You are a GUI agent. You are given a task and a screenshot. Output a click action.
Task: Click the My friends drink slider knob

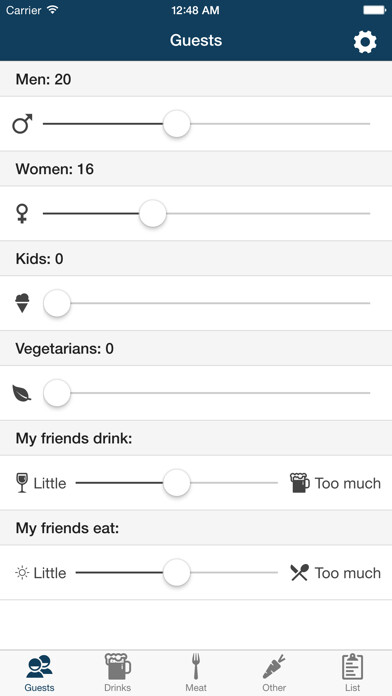click(177, 483)
